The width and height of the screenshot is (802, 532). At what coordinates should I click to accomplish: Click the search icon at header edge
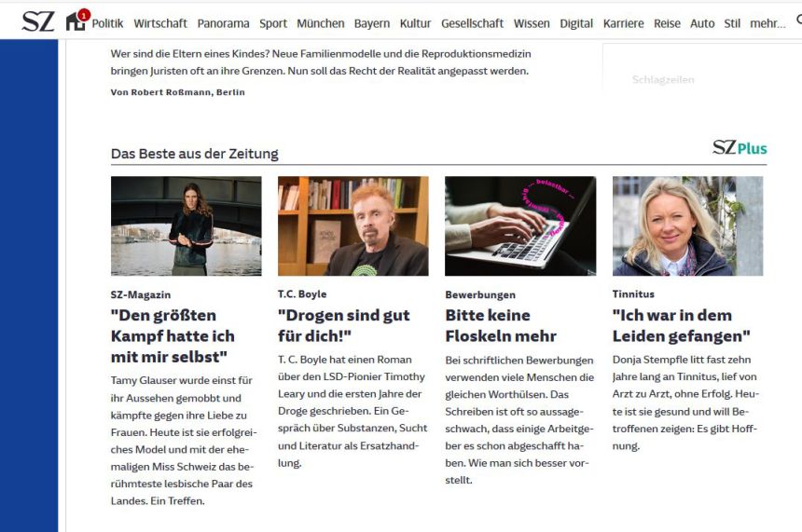click(x=799, y=20)
